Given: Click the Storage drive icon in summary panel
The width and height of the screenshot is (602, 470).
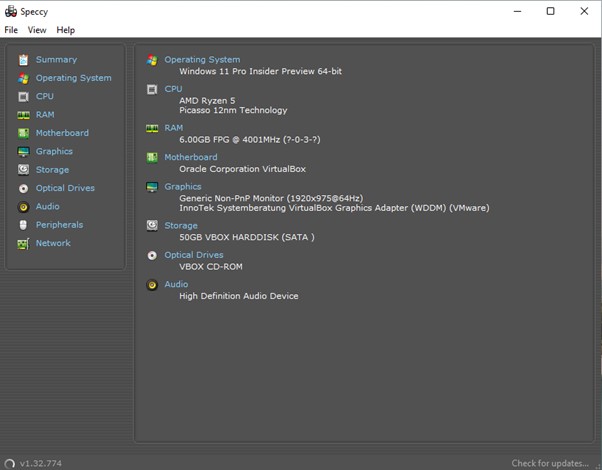Looking at the screenshot, I should [152, 226].
